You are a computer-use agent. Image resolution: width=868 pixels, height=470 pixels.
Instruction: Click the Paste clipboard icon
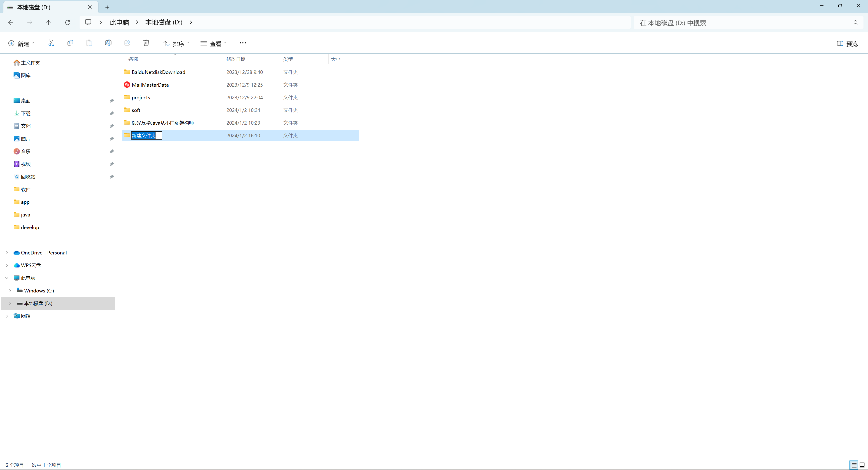(89, 43)
